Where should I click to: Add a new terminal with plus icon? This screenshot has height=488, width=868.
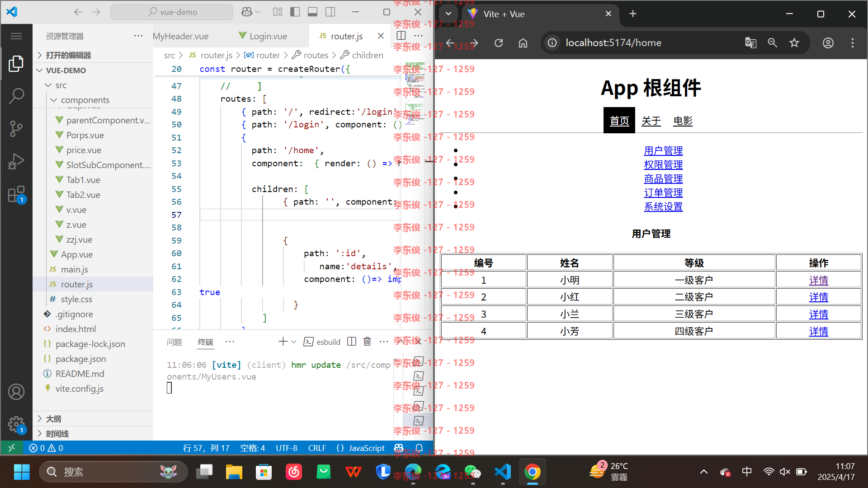(283, 342)
